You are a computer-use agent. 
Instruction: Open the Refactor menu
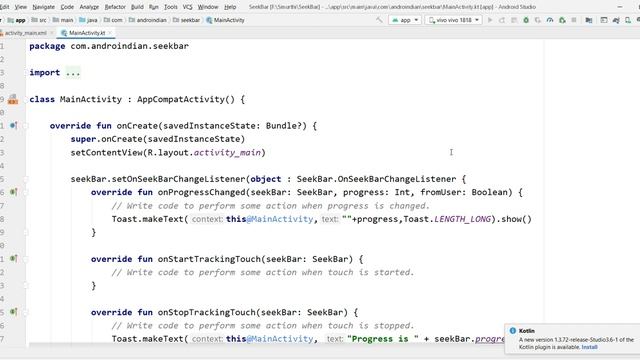115,7
